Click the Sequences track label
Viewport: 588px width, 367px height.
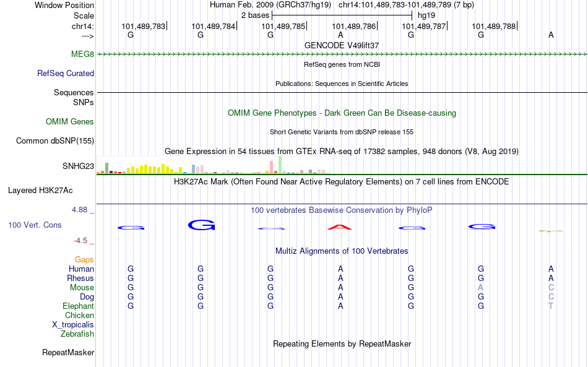pyautogui.click(x=74, y=93)
